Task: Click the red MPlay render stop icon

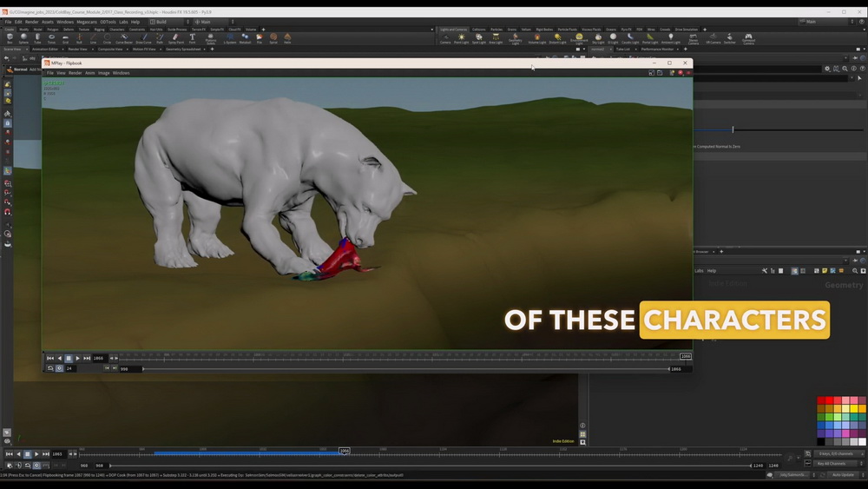Action: coord(681,73)
